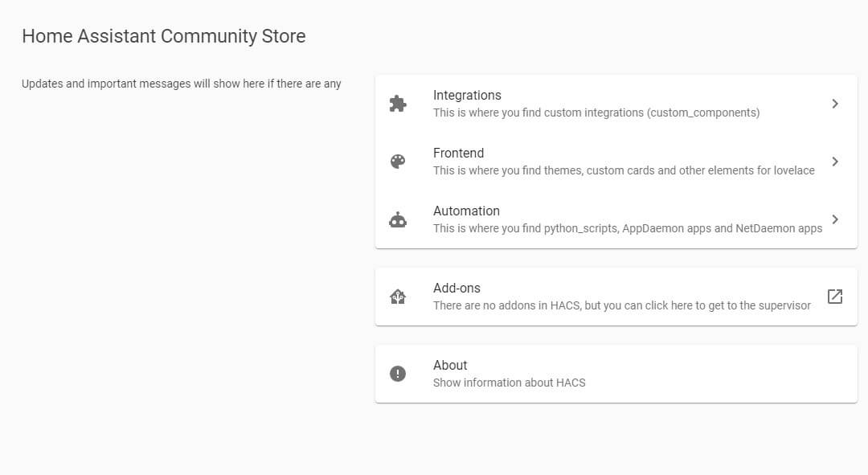Click the custom integrations description text
This screenshot has width=868, height=475.
(x=596, y=113)
